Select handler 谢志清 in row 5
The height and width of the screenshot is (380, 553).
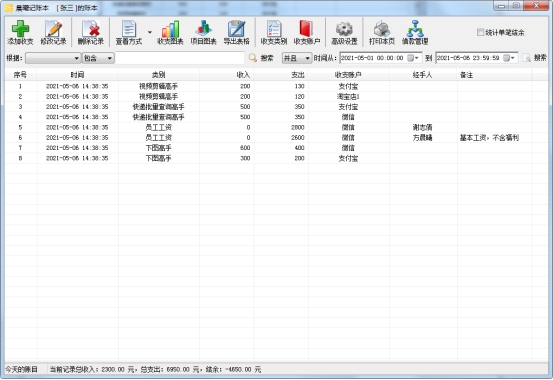coord(423,127)
